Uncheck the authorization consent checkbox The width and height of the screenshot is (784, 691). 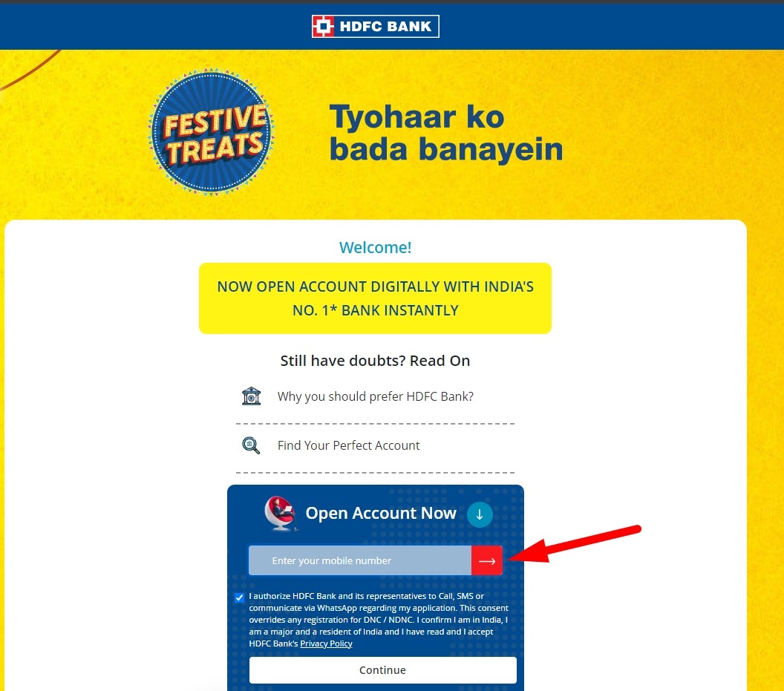click(x=240, y=597)
